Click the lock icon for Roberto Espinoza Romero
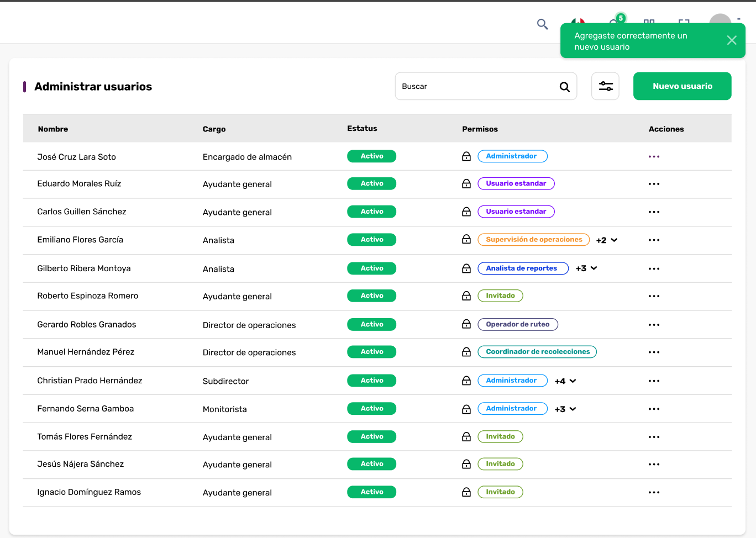The width and height of the screenshot is (756, 538). (466, 296)
